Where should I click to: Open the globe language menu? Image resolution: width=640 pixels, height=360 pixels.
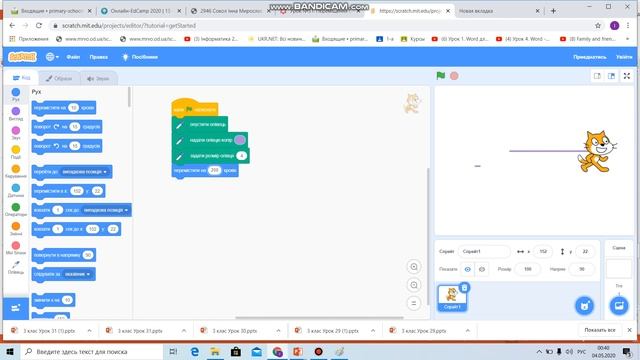[x=52, y=57]
